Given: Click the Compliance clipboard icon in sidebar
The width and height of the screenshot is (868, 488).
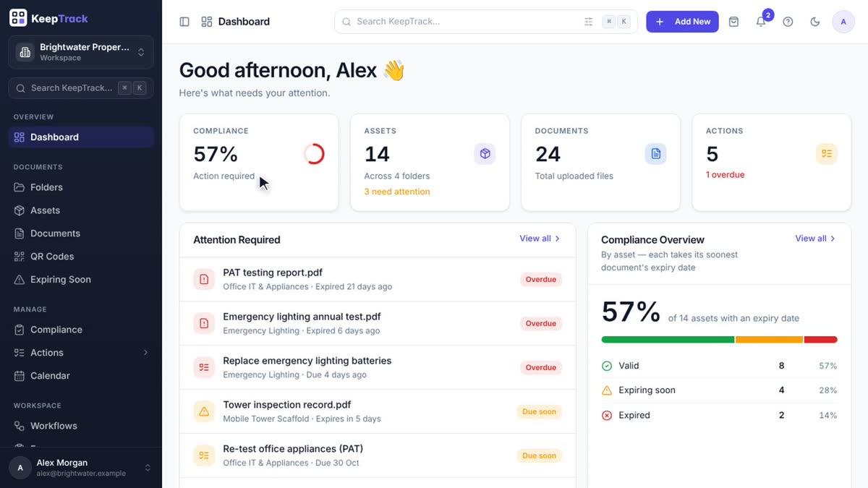Looking at the screenshot, I should click(x=20, y=330).
